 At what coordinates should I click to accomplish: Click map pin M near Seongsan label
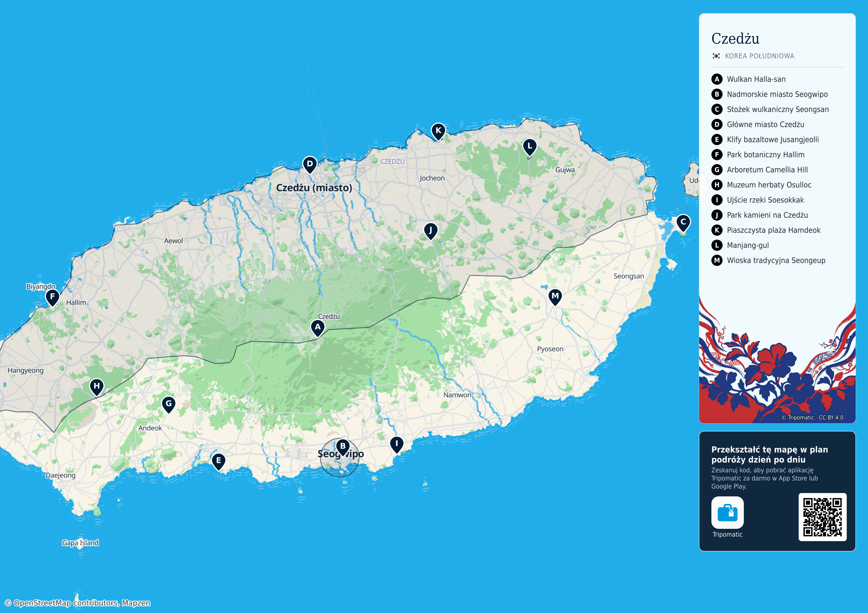pos(555,297)
